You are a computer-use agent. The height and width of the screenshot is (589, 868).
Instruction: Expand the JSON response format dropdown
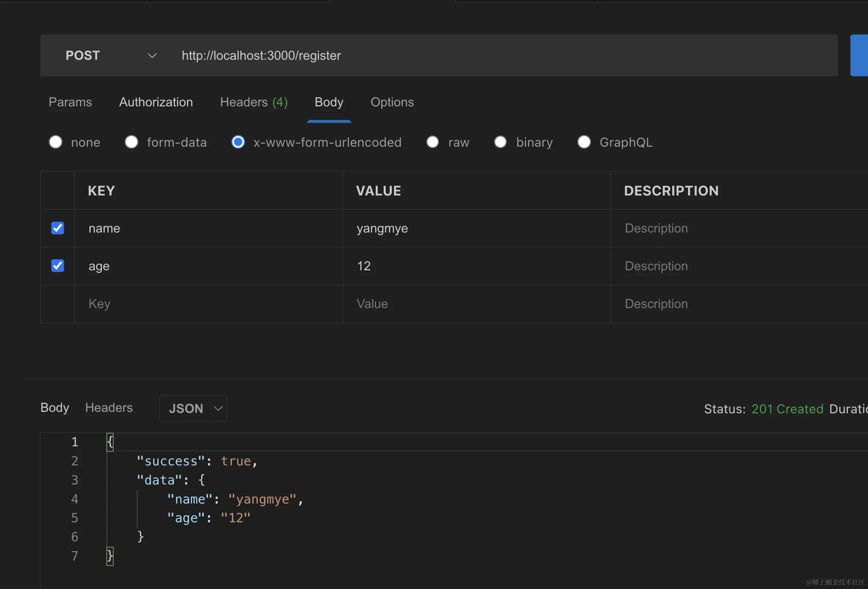point(193,409)
